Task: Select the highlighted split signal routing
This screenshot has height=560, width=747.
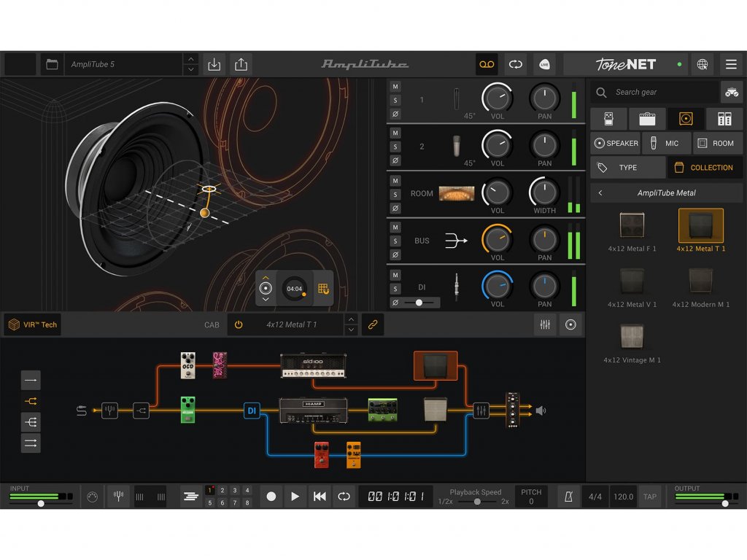Action: pos(31,402)
